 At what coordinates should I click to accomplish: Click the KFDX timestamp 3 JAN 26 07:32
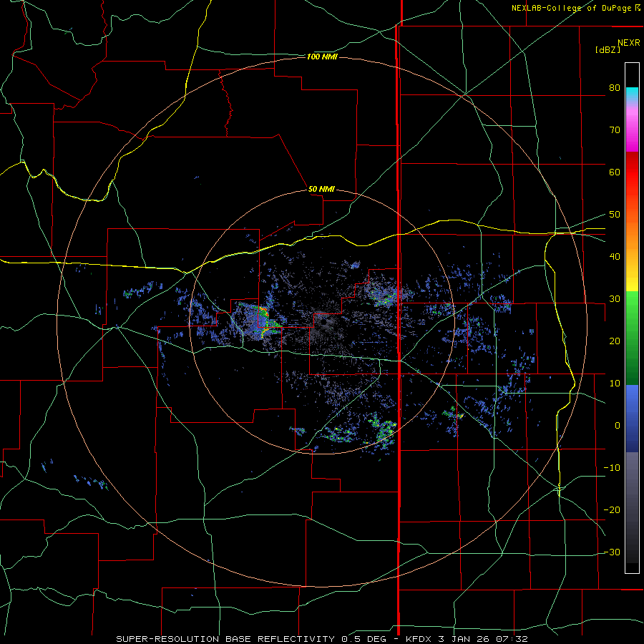tap(467, 639)
